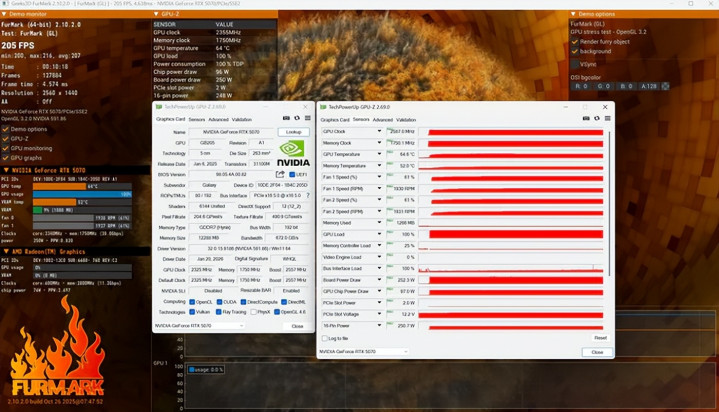Open hamburger menu in GPU-Z Sensors window
Viewport: 719px width, 412px height.
[x=608, y=118]
